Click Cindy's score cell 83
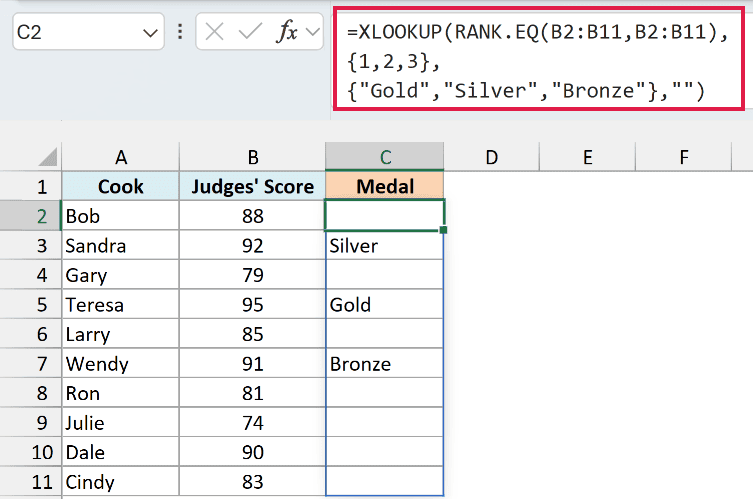Image resolution: width=753 pixels, height=499 pixels. pyautogui.click(x=253, y=482)
